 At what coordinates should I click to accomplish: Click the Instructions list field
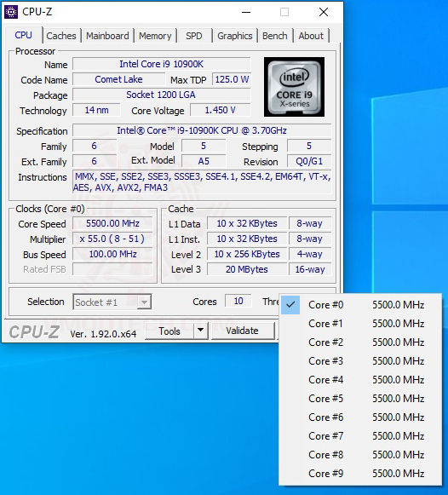click(202, 181)
